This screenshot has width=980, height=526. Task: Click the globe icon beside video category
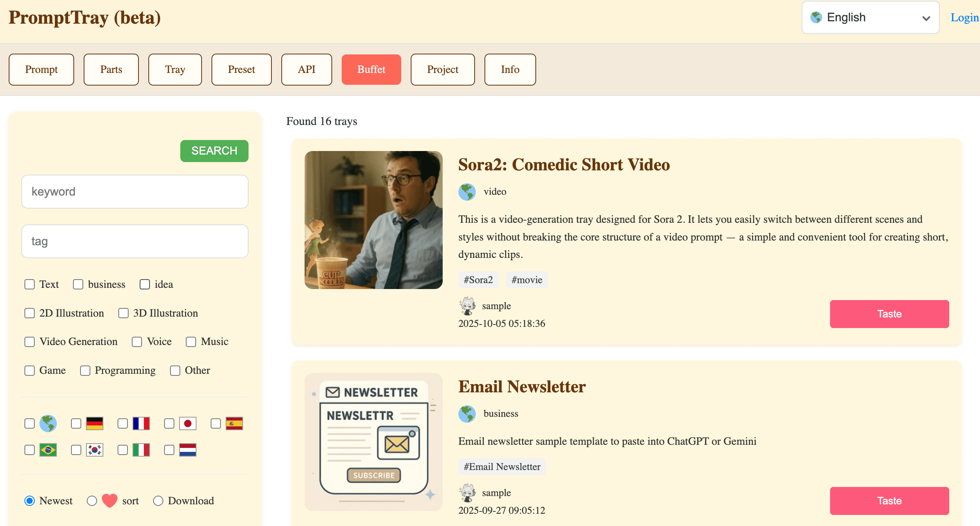[x=467, y=192]
